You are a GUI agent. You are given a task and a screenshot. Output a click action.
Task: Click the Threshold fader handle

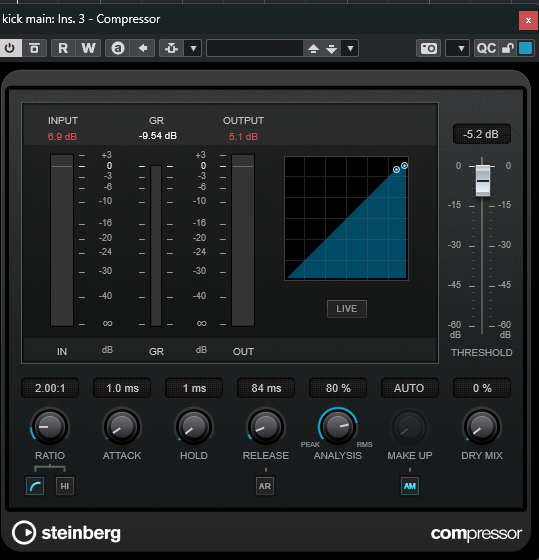(483, 181)
